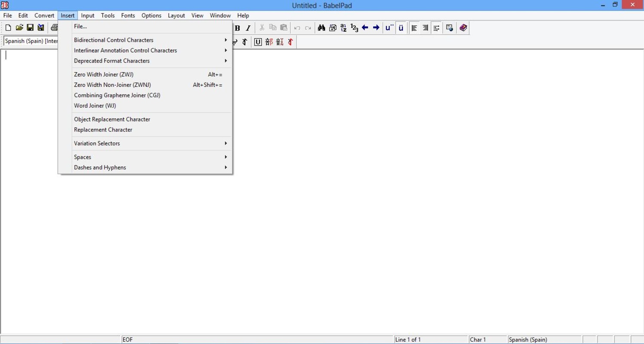The height and width of the screenshot is (344, 644).
Task: Choose Insert File... option
Action: [x=80, y=26]
